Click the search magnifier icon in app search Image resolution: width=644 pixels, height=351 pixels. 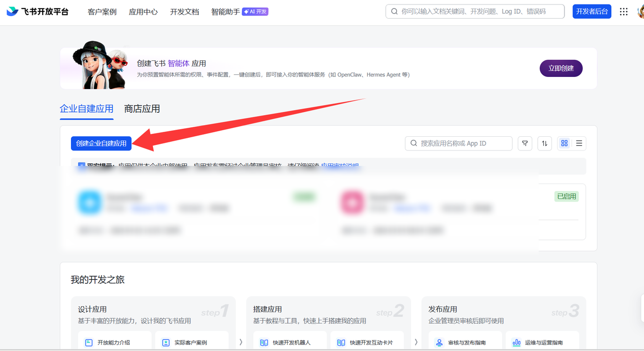[414, 143]
